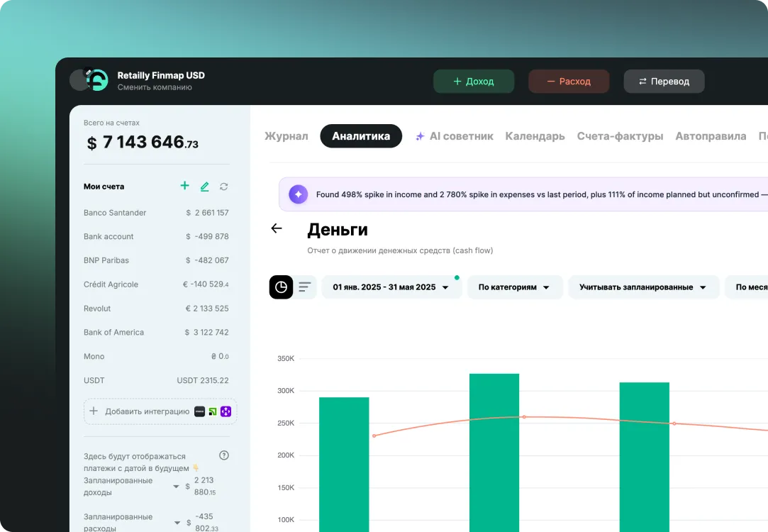Open the Журнал tab
The width and height of the screenshot is (768, 532).
(x=286, y=136)
